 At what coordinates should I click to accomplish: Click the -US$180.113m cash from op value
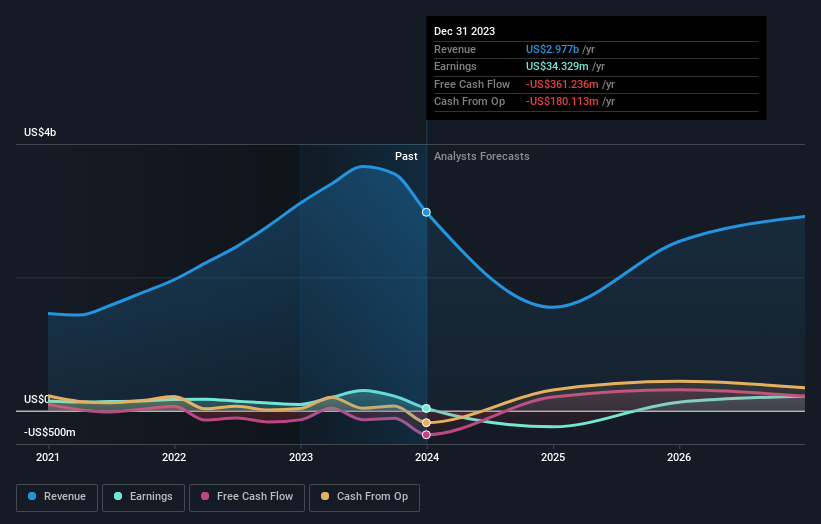(562, 102)
